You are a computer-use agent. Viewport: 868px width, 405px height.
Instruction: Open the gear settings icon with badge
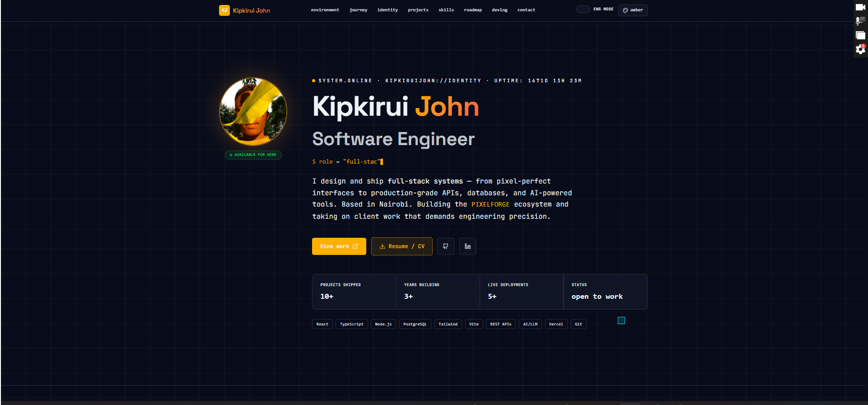pyautogui.click(x=860, y=49)
